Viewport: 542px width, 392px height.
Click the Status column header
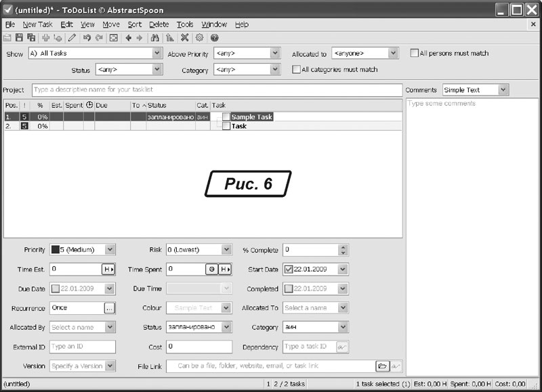157,106
